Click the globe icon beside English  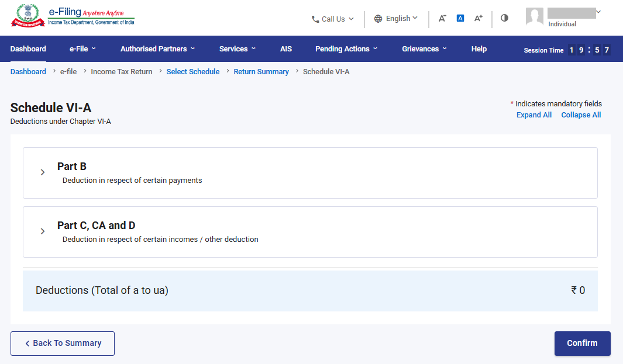coord(378,19)
